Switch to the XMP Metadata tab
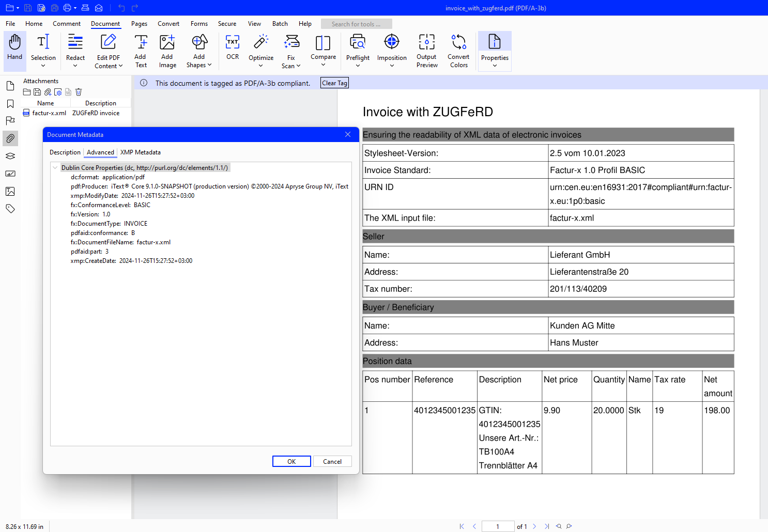Image resolution: width=768 pixels, height=532 pixels. click(140, 152)
